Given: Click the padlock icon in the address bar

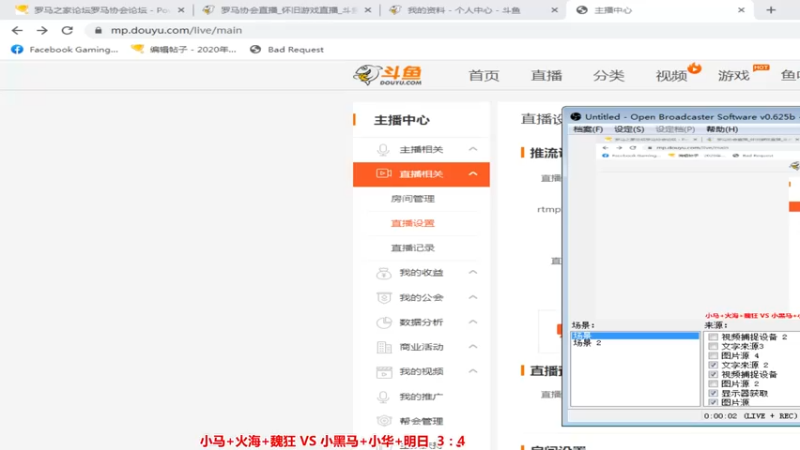Looking at the screenshot, I should pyautogui.click(x=98, y=31).
